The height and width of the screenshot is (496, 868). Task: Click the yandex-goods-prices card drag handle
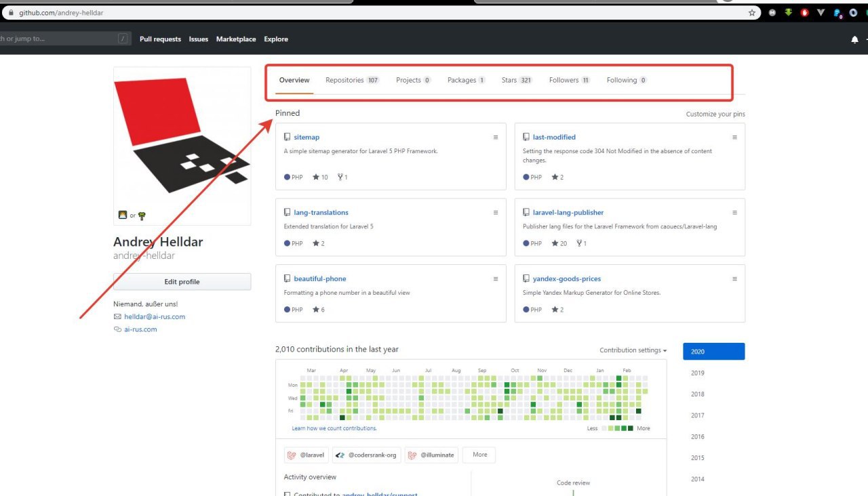tap(734, 278)
